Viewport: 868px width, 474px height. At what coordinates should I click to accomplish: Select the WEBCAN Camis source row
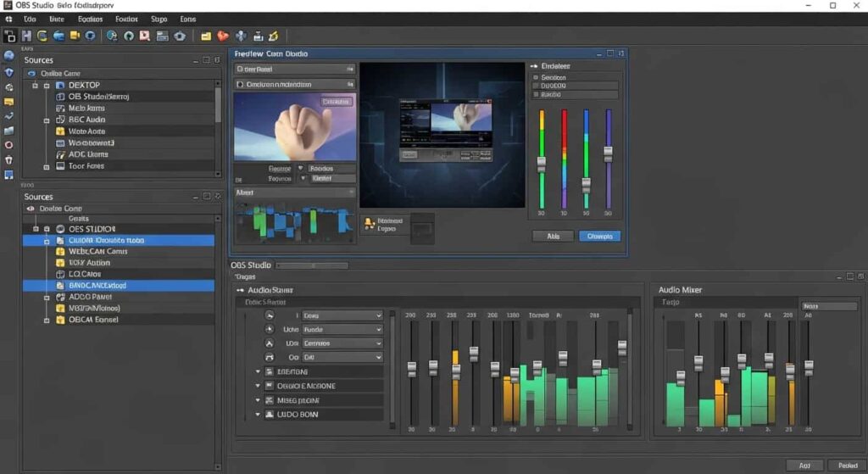(119, 251)
